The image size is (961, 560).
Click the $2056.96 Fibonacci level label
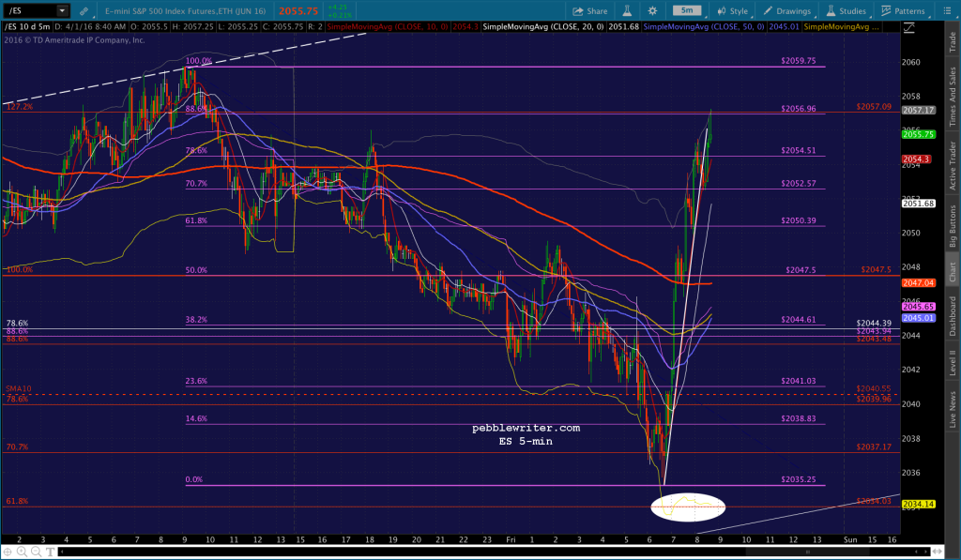point(798,109)
